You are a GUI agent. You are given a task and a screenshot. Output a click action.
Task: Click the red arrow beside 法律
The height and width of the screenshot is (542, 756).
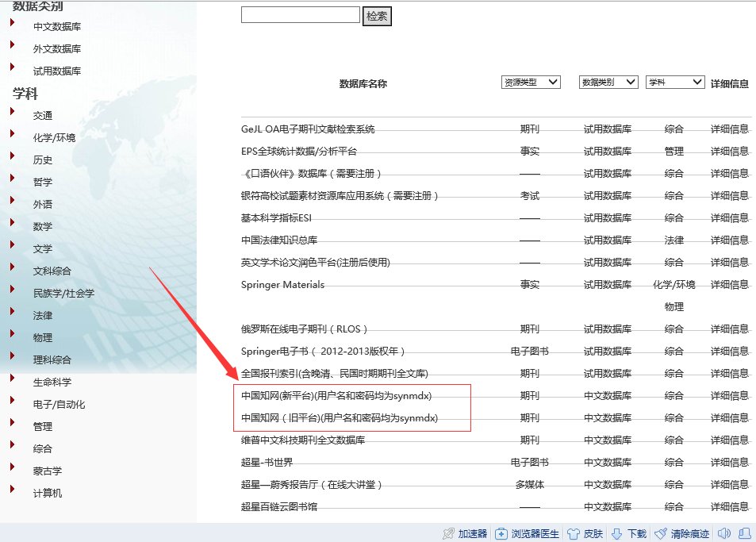13,311
